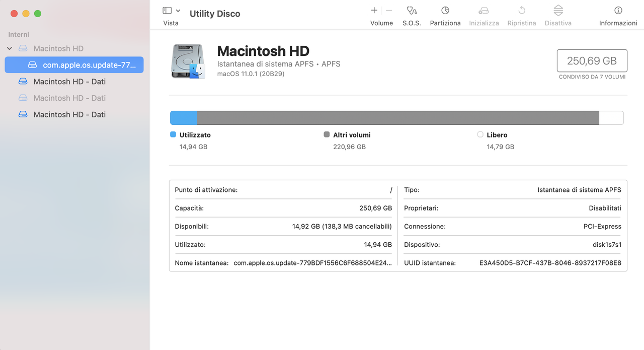Image resolution: width=644 pixels, height=350 pixels.
Task: Click the disk icon beside com.apple.os.update
Action: tap(32, 65)
